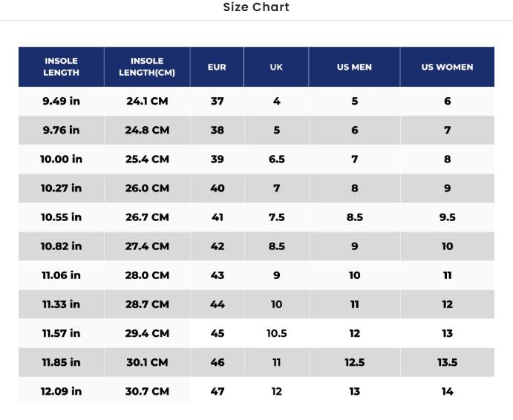
Task: Click the US women 13.5 cell
Action: point(447,362)
